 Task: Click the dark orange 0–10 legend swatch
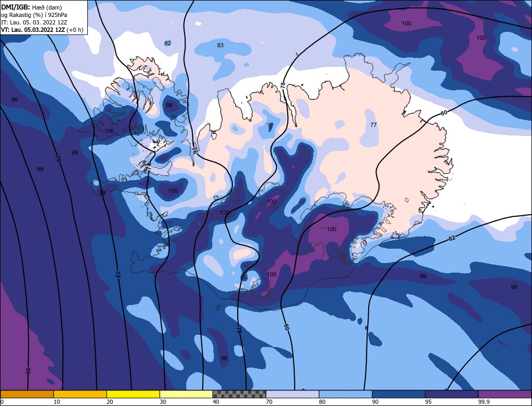pos(27,394)
